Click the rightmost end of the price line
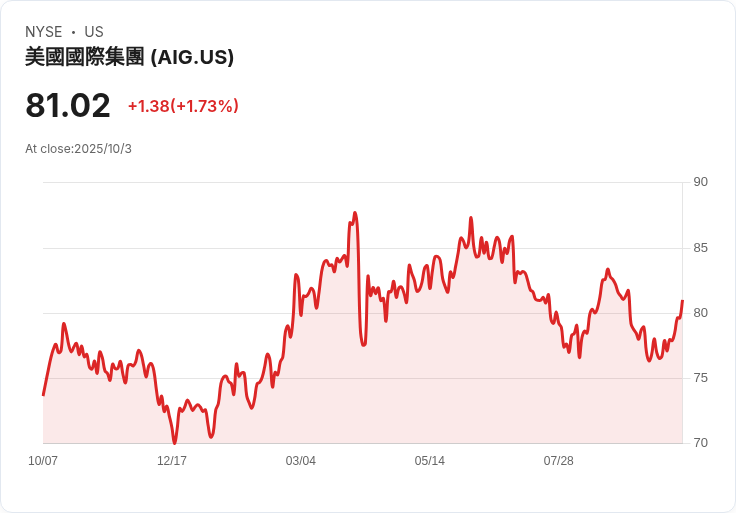The width and height of the screenshot is (736, 513). (682, 301)
